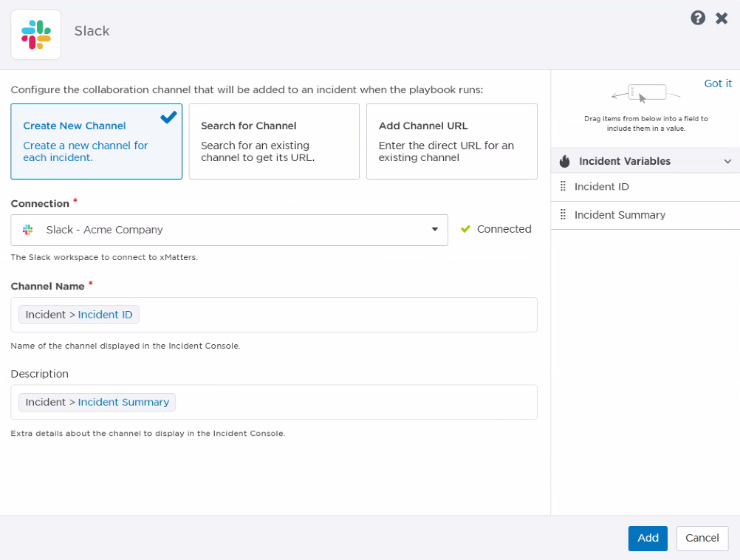
Task: Click the blue checkmark on Create New Channel
Action: (168, 117)
